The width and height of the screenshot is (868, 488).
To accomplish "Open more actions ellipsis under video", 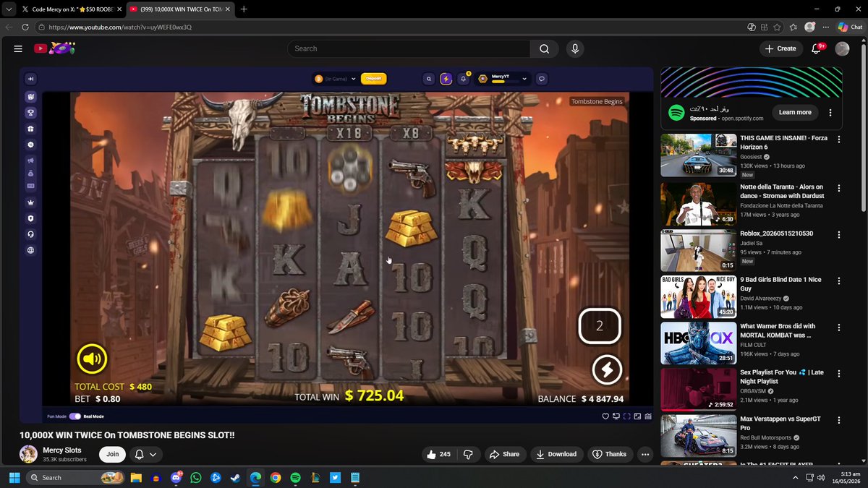I will (645, 454).
